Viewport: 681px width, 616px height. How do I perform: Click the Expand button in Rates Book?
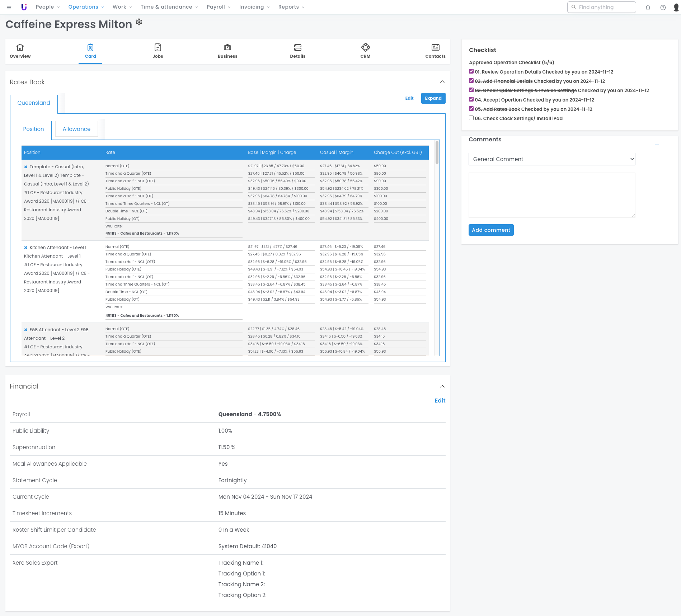tap(433, 98)
